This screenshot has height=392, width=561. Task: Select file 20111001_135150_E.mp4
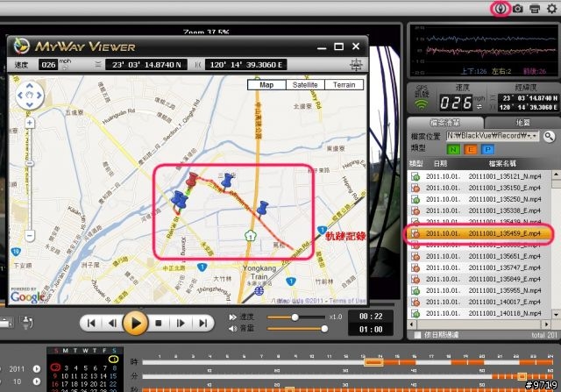pyautogui.click(x=479, y=188)
